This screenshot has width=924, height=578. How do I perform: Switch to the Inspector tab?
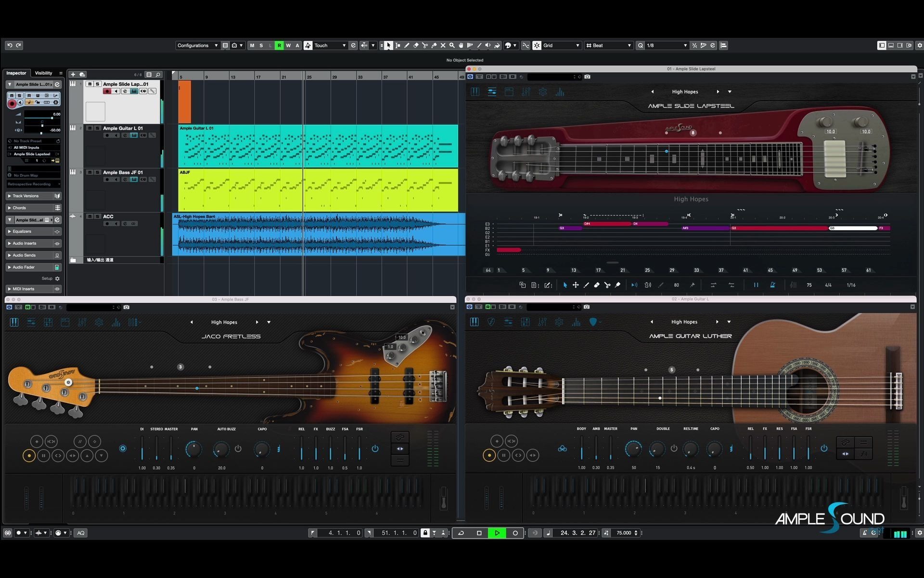click(16, 73)
